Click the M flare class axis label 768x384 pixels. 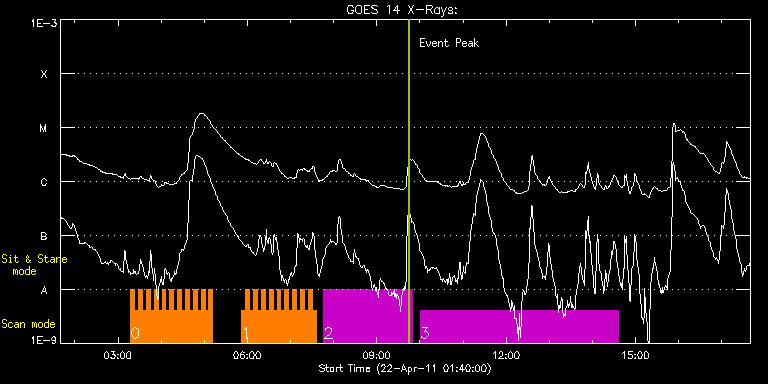tap(44, 128)
